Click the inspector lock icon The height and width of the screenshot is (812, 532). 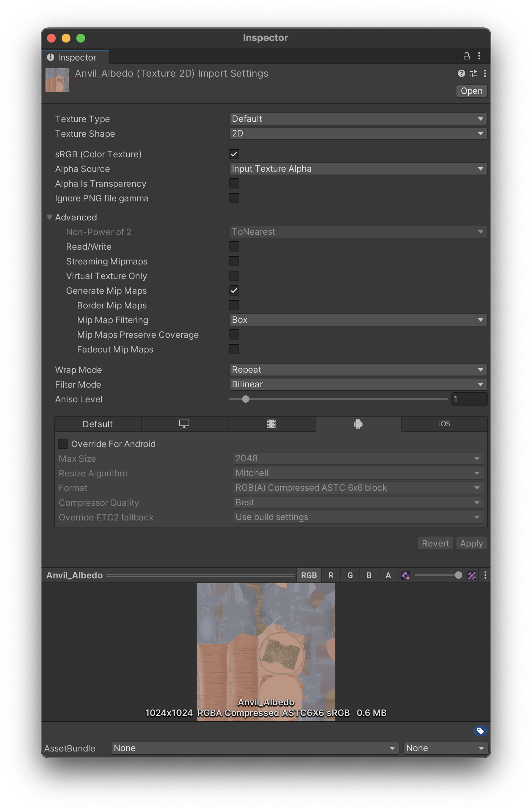tap(466, 56)
